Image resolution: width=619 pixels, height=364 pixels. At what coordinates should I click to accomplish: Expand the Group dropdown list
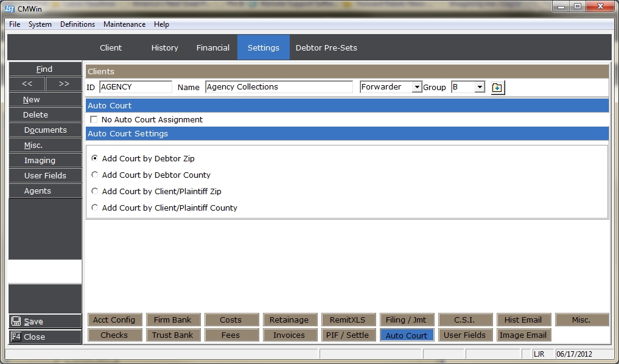(480, 87)
